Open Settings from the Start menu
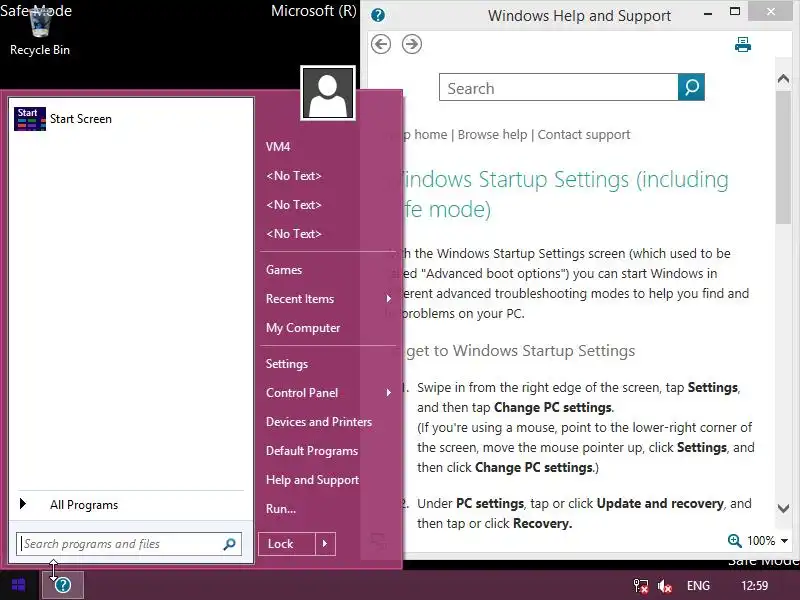 (x=287, y=364)
